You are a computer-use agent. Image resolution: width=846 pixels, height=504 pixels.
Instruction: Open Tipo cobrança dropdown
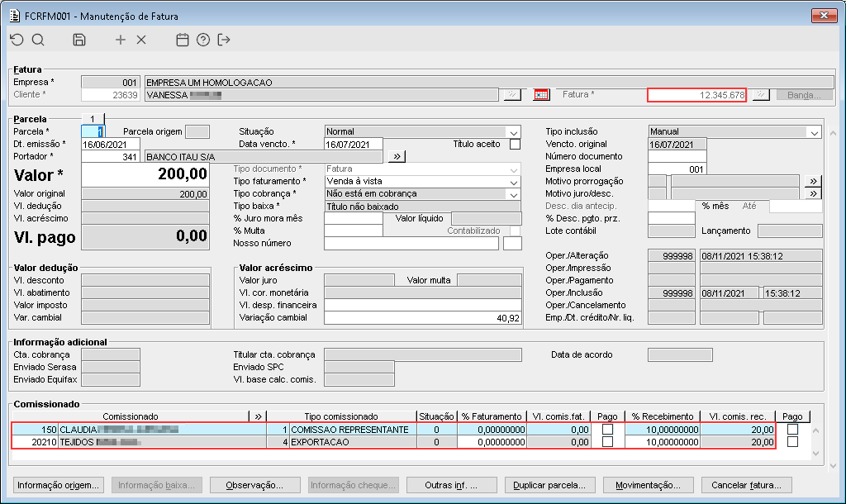(513, 194)
